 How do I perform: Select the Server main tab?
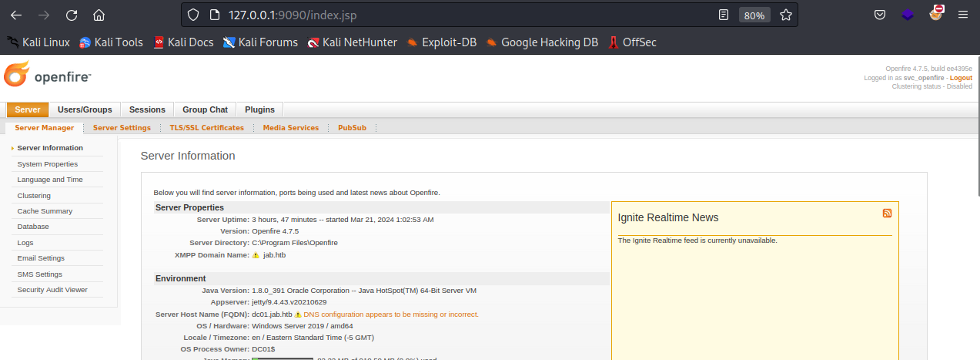(x=28, y=109)
